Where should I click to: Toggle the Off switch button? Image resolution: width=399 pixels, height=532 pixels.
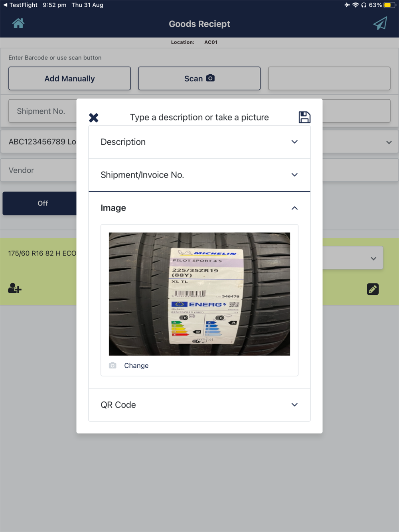pyautogui.click(x=40, y=203)
